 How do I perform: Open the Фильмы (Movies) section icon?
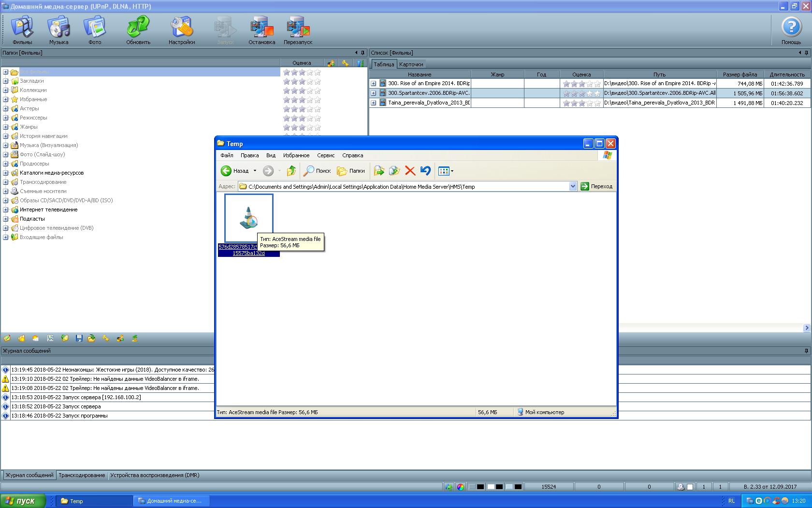22,29
